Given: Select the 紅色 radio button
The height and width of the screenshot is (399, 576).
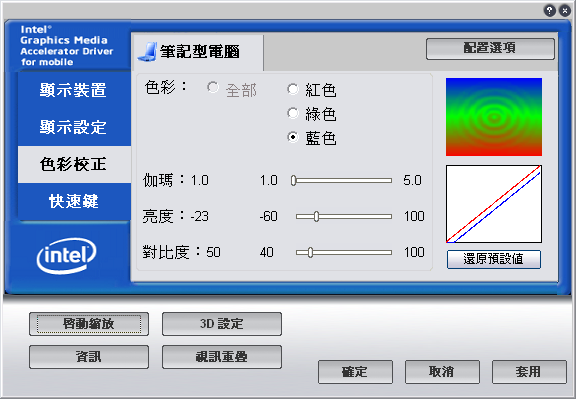Looking at the screenshot, I should [x=293, y=89].
